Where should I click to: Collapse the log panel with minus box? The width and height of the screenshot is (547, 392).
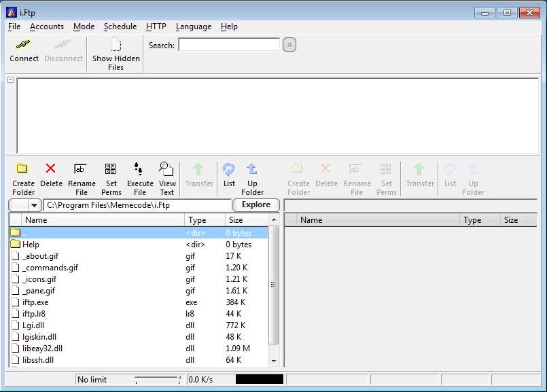[11, 80]
